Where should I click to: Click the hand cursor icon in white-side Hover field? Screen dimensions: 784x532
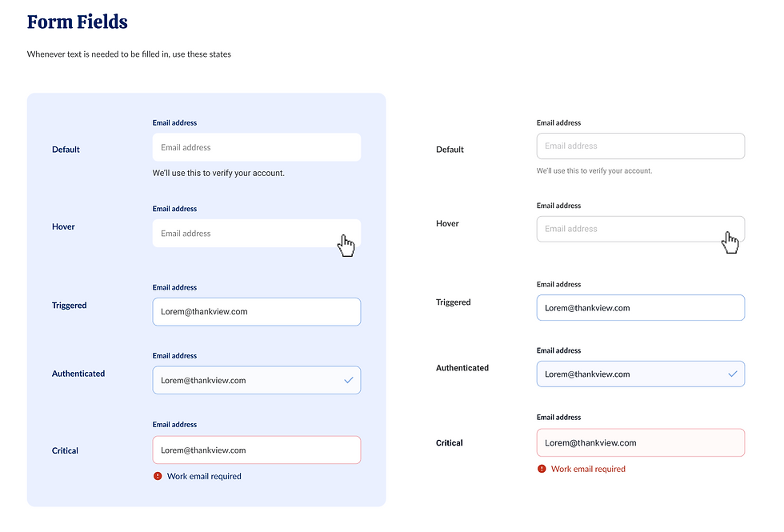pyautogui.click(x=730, y=242)
